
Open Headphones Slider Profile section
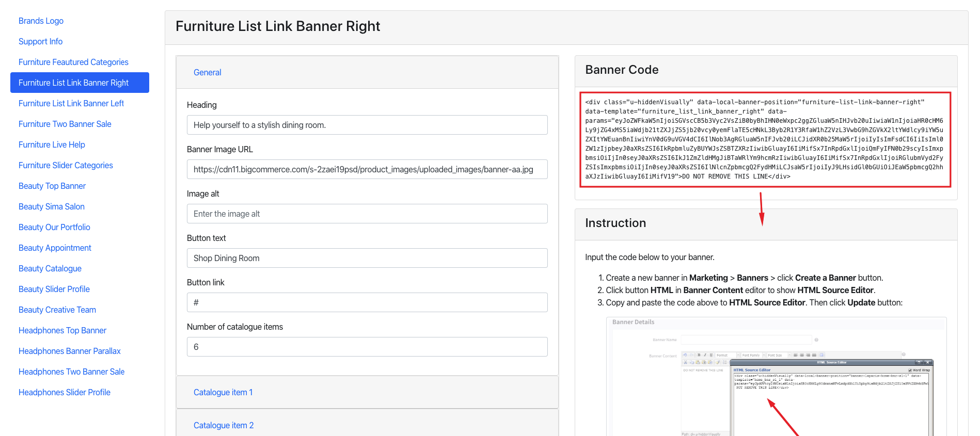(65, 392)
